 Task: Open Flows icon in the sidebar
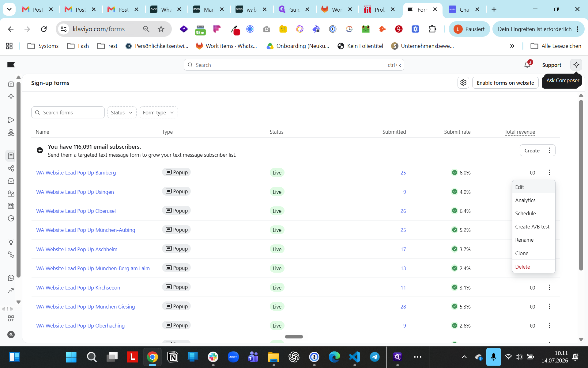pos(11,132)
